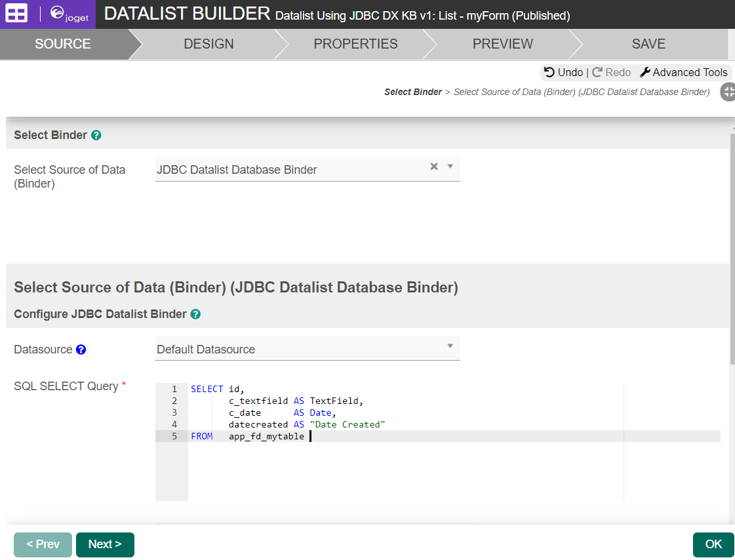Clear the JDBC Datalist Database Binder selection
The image size is (735, 560).
point(433,167)
